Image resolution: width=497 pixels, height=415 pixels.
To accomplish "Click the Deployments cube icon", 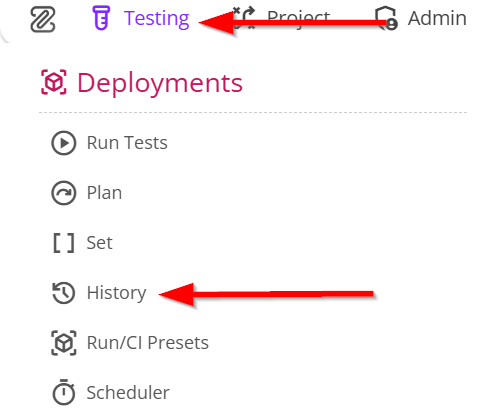I will pos(54,82).
